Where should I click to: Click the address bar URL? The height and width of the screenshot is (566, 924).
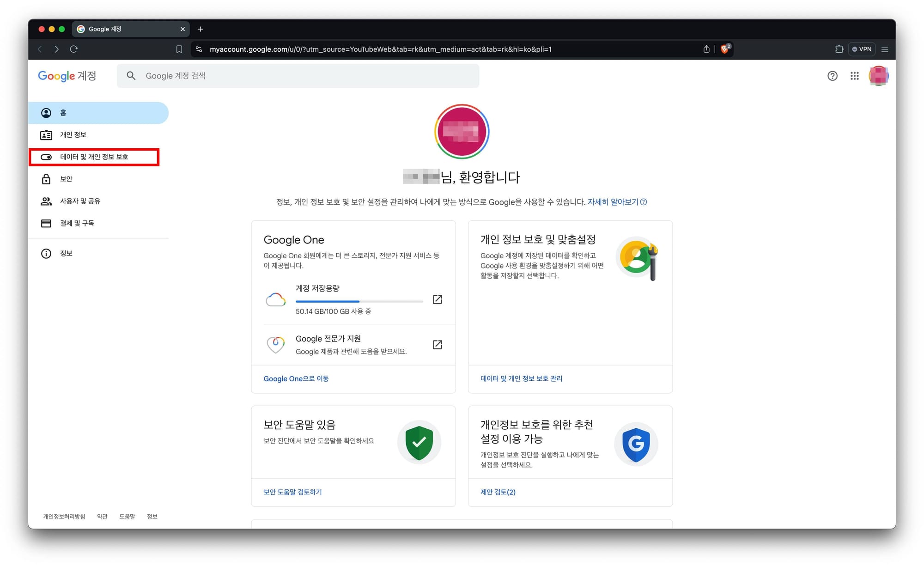point(380,49)
